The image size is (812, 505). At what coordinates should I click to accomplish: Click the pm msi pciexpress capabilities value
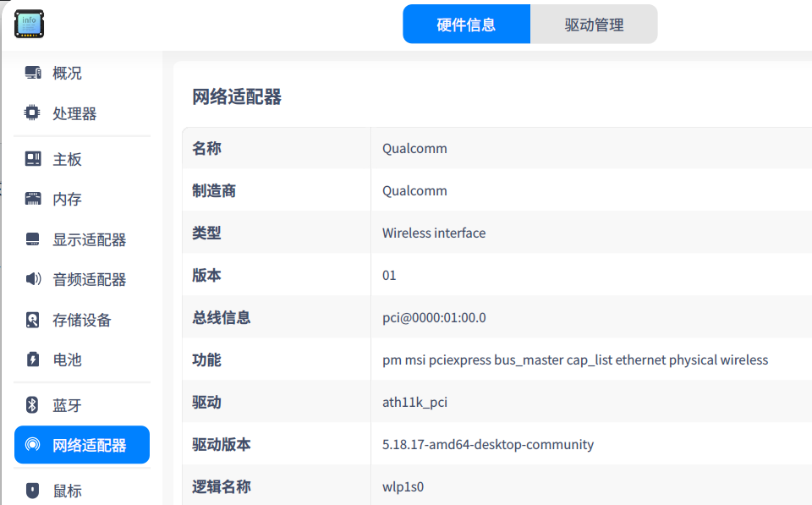point(575,360)
